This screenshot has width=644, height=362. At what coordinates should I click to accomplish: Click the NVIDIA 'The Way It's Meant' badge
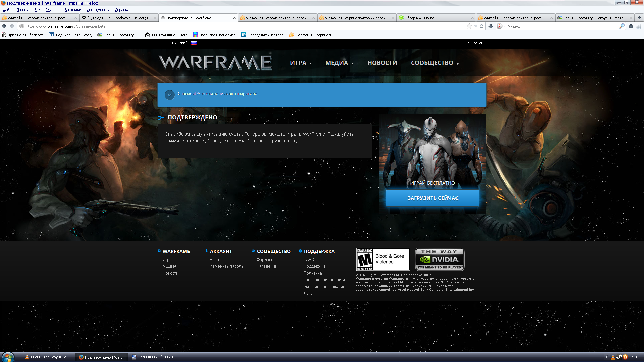pos(440,259)
